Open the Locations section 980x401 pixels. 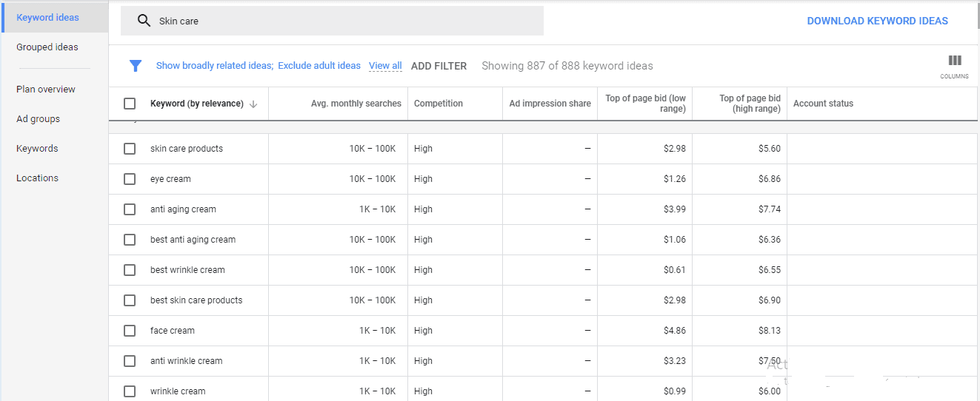click(37, 178)
